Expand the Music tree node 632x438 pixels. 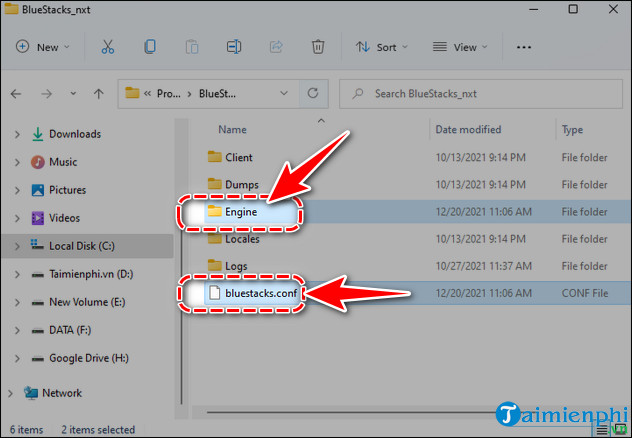point(17,162)
